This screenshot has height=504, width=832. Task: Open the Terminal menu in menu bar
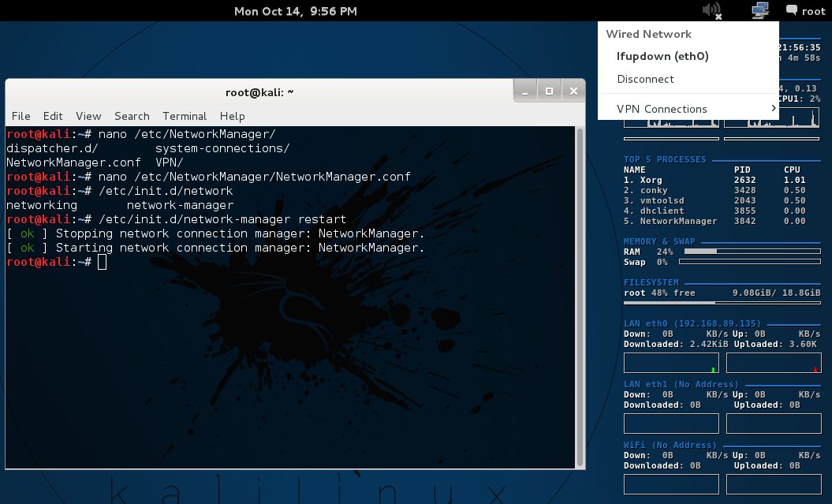tap(185, 116)
